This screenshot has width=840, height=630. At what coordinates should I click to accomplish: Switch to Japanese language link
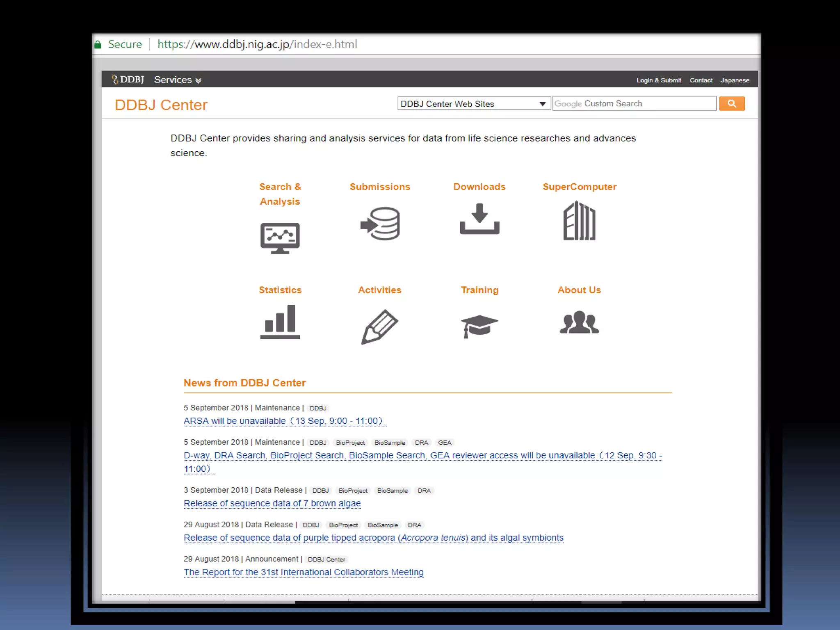point(735,80)
